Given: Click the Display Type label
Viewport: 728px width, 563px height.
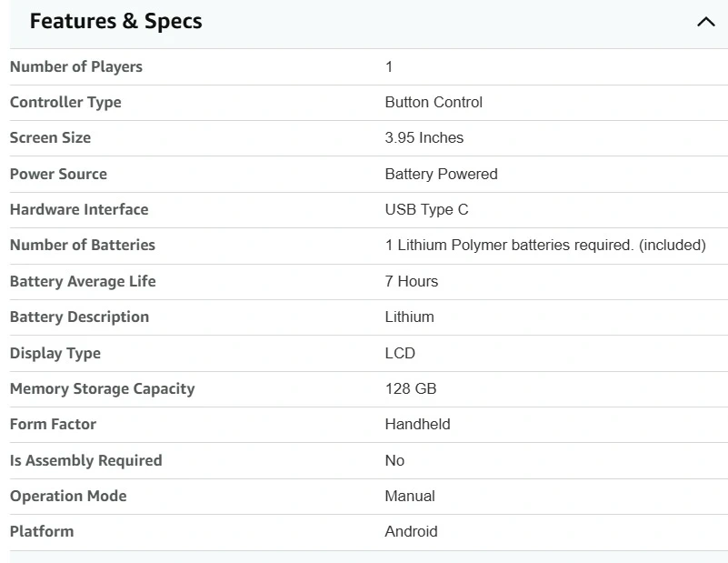Looking at the screenshot, I should click(55, 353).
